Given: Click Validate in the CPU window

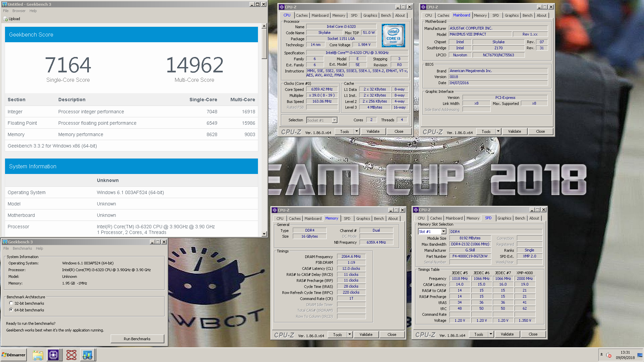Looking at the screenshot, I should (x=373, y=131).
